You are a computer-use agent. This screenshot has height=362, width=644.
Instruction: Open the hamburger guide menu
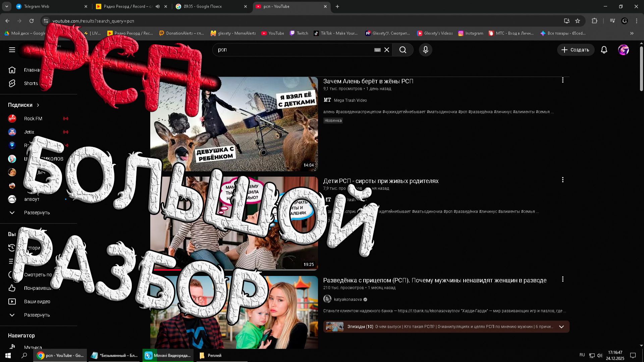point(12,50)
